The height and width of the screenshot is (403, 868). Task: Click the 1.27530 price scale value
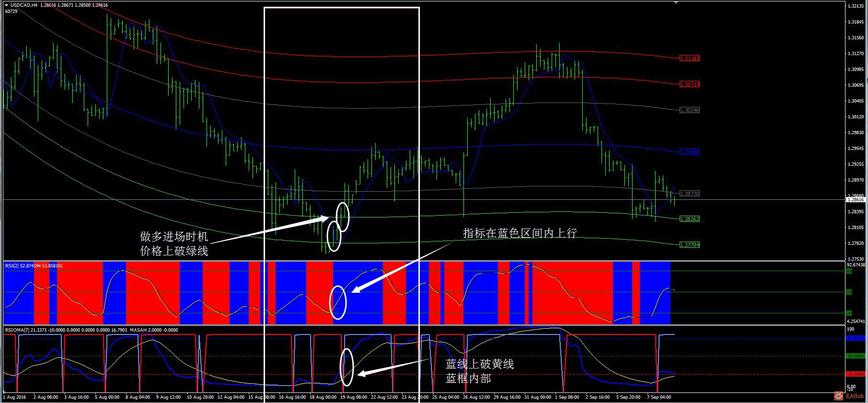point(856,259)
